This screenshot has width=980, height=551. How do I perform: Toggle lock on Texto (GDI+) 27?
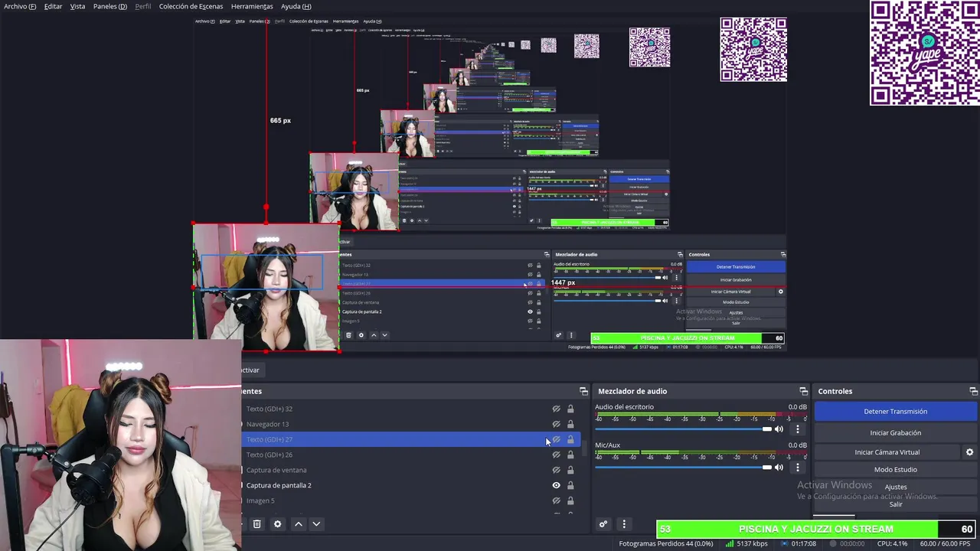570,439
